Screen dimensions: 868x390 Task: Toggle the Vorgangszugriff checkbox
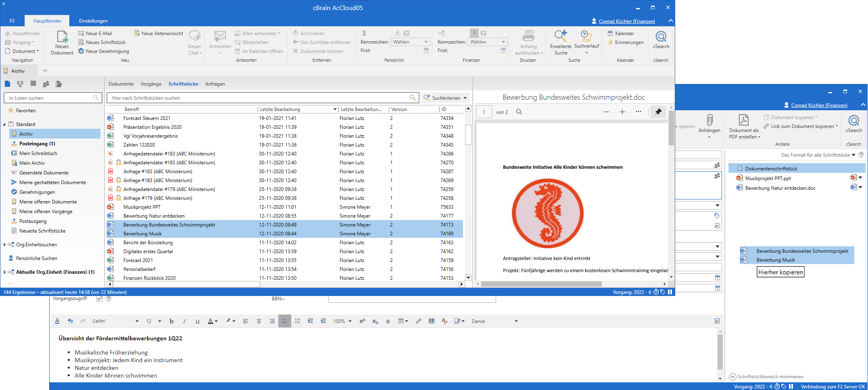pos(100,299)
